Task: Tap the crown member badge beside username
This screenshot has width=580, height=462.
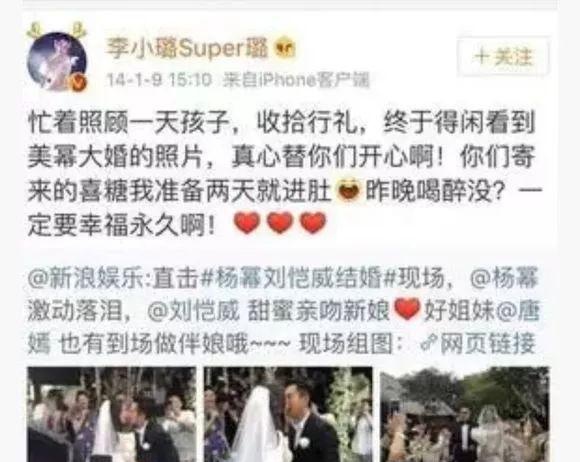Action: tap(285, 48)
